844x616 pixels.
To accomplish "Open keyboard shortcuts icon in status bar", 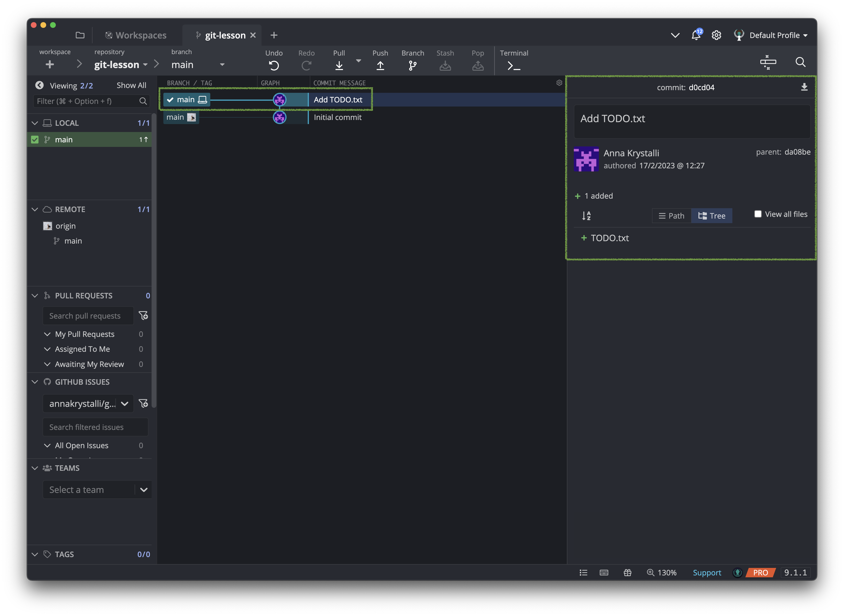I will (604, 572).
